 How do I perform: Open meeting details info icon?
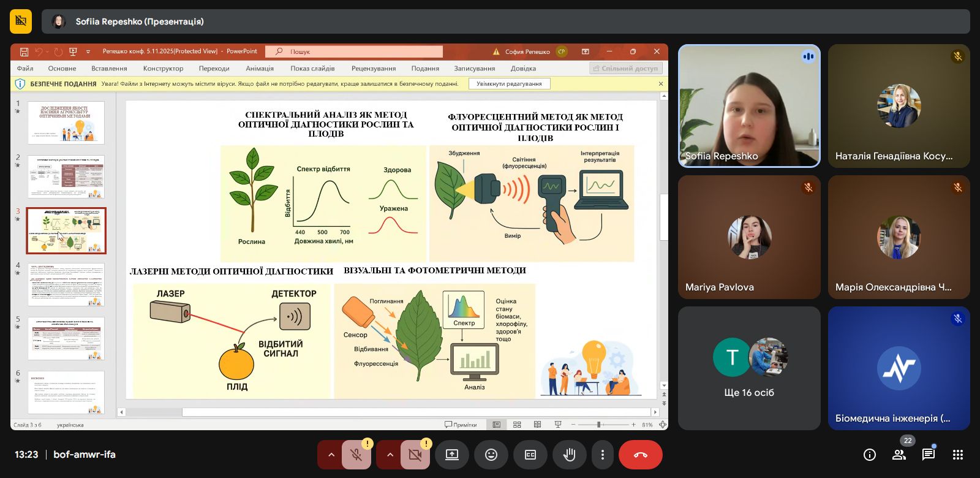pyautogui.click(x=870, y=455)
